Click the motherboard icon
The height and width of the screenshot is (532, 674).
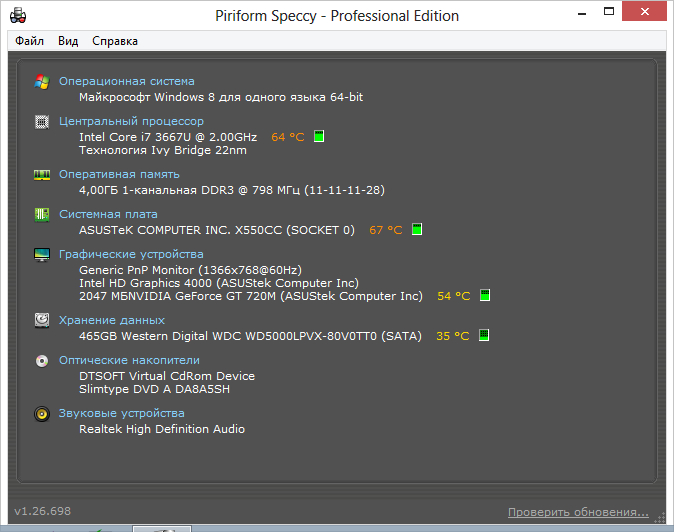point(42,214)
